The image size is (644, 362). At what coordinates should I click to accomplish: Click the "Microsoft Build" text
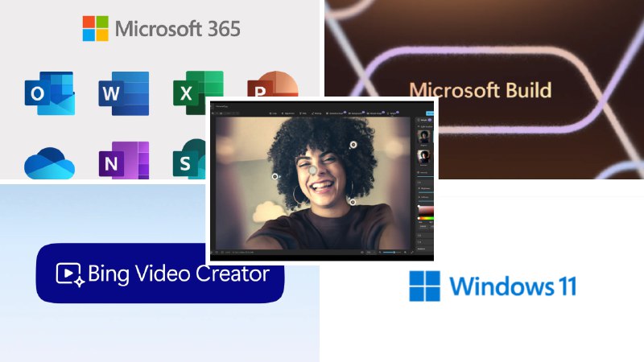[x=480, y=90]
